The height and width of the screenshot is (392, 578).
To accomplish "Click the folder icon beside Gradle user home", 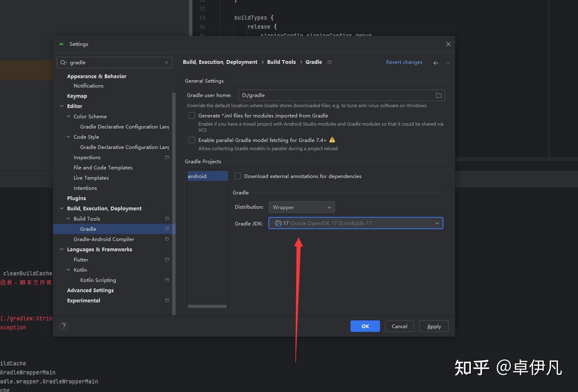I will (x=439, y=95).
